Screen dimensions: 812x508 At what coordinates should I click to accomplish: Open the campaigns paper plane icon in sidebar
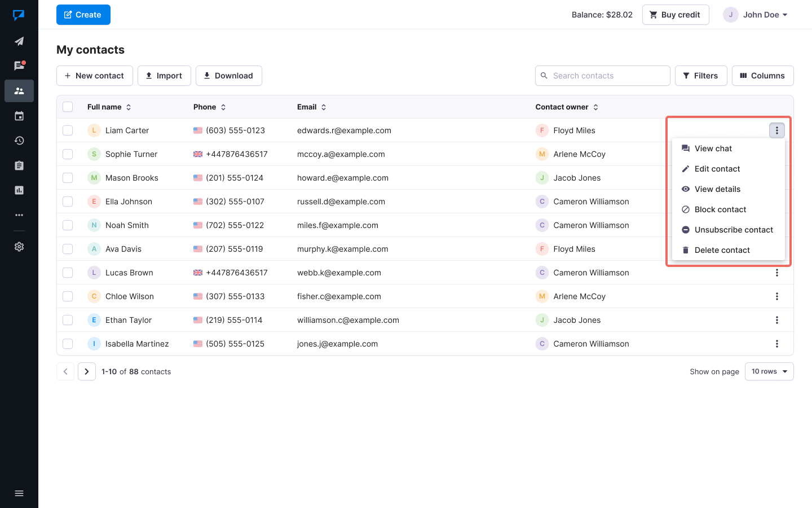[x=19, y=41]
